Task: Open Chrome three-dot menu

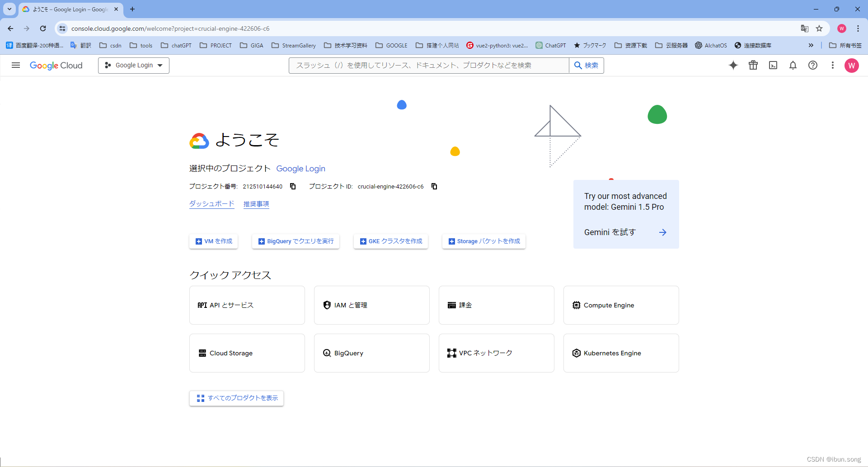Action: tap(858, 28)
